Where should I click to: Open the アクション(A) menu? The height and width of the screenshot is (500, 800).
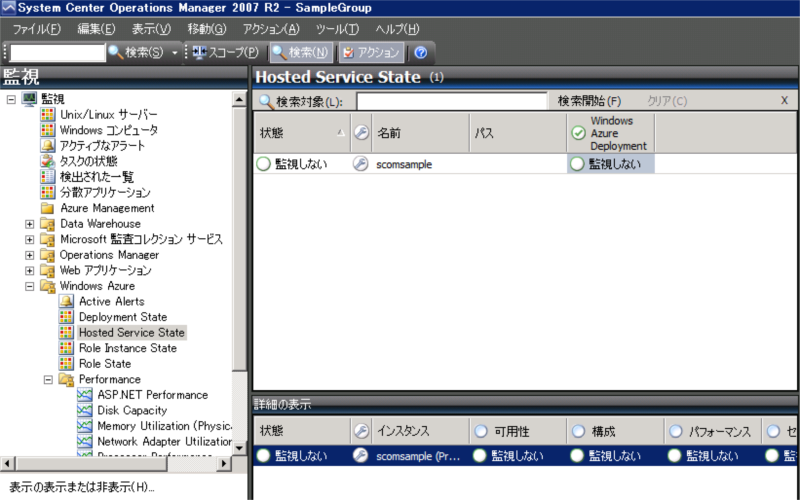tap(271, 29)
